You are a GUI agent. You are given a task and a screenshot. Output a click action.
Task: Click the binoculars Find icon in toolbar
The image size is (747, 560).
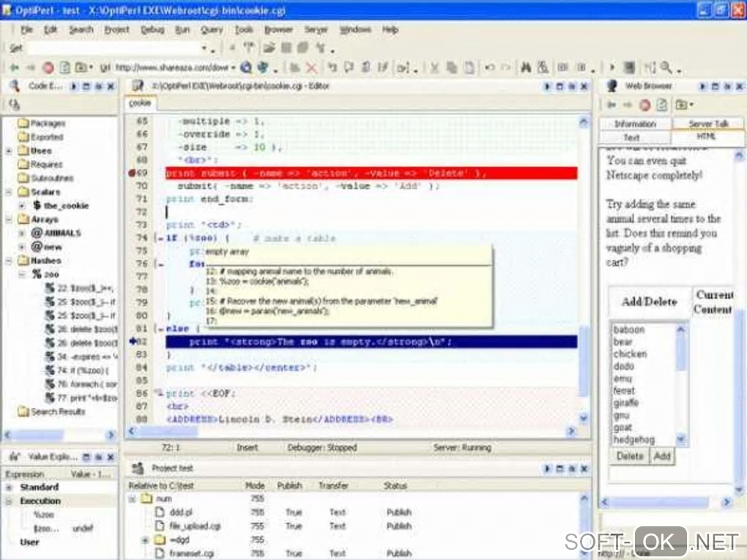(x=526, y=67)
